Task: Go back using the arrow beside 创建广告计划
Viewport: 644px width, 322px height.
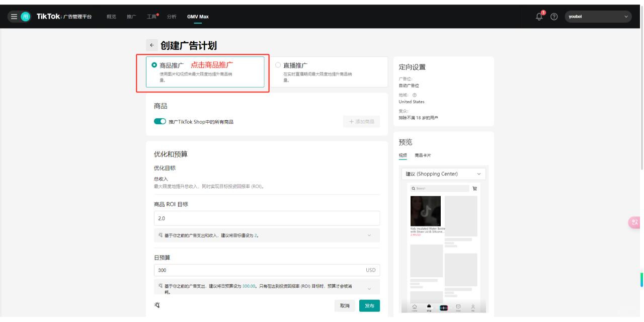Action: tap(151, 46)
